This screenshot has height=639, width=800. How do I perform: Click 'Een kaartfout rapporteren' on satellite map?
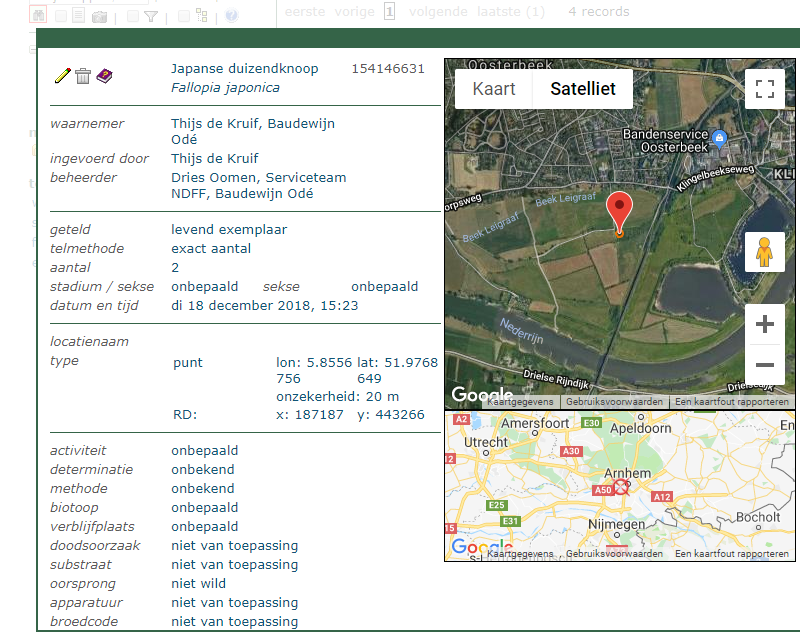[x=732, y=402]
